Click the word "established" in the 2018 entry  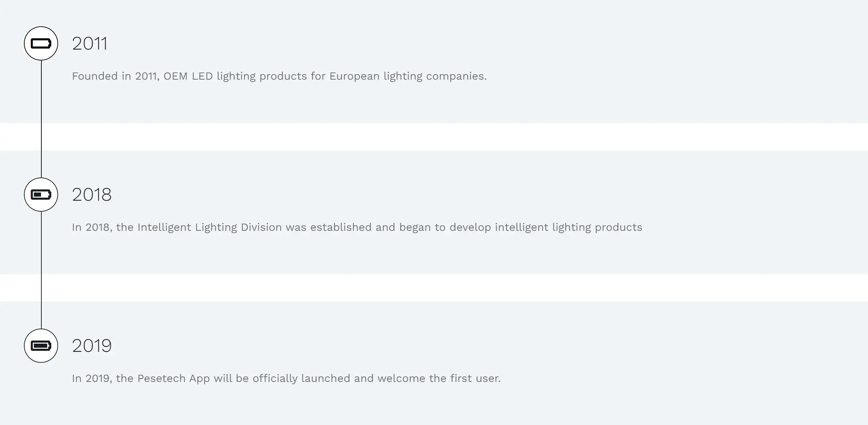click(x=341, y=227)
